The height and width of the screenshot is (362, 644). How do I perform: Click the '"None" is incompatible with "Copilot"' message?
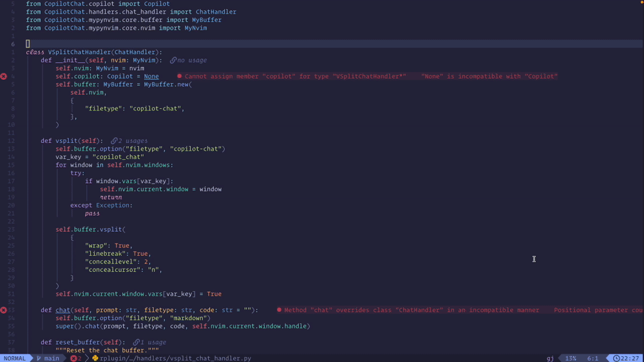pos(489,77)
